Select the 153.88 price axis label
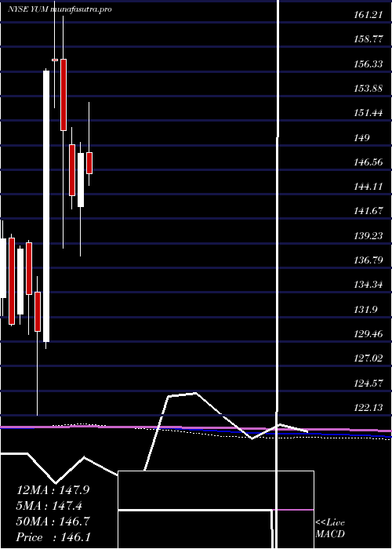 tap(368, 89)
